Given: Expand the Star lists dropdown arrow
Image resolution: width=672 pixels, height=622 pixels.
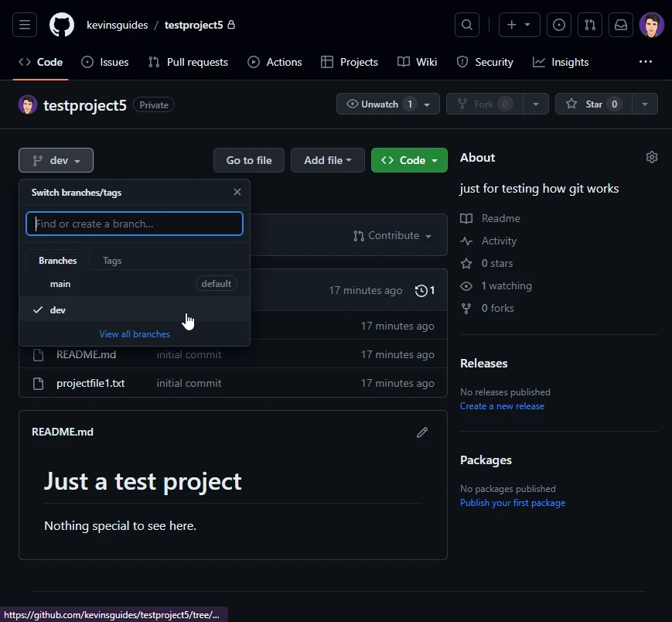Looking at the screenshot, I should pyautogui.click(x=645, y=104).
